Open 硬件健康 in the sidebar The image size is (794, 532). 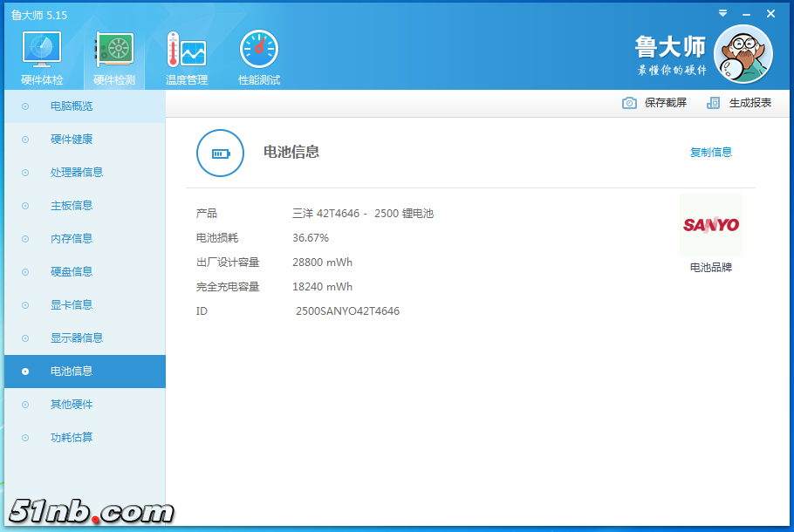[x=72, y=140]
